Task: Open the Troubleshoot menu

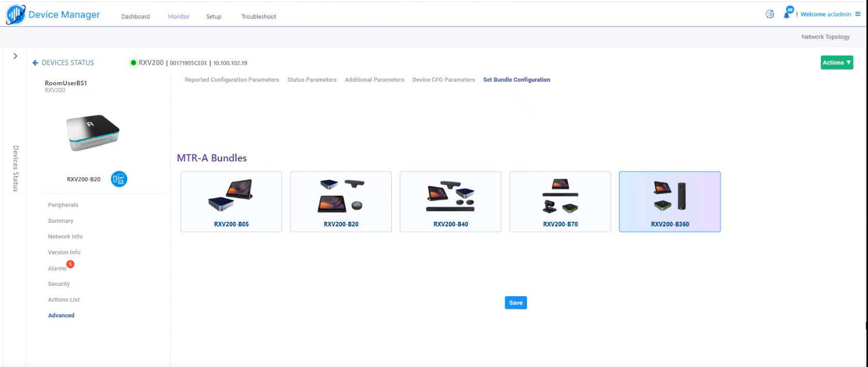Action: 259,17
